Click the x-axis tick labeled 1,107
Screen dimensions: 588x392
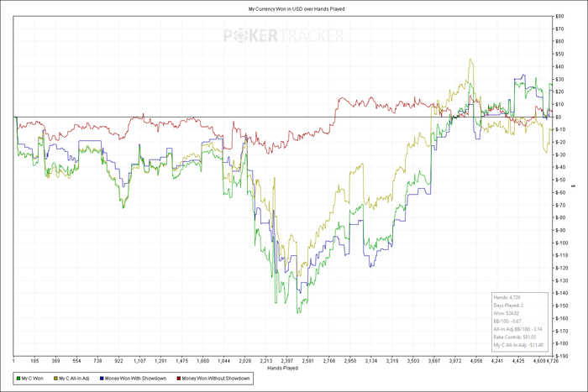click(139, 361)
